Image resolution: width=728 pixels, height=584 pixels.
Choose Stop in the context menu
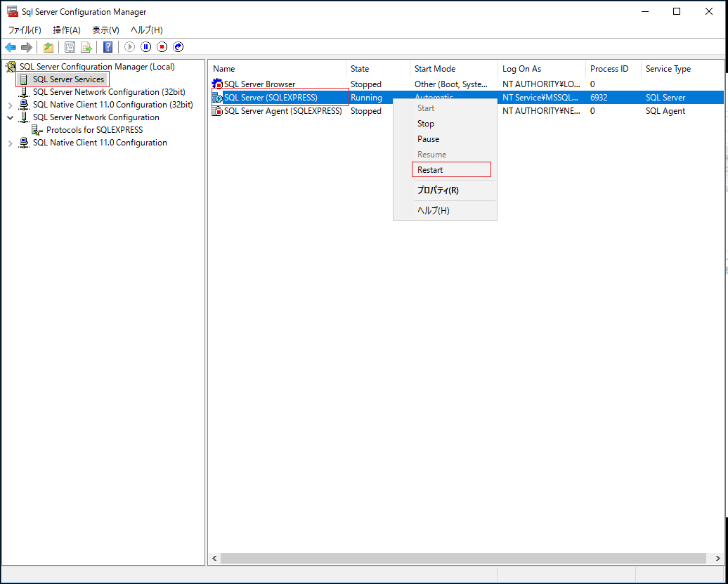tap(446, 124)
